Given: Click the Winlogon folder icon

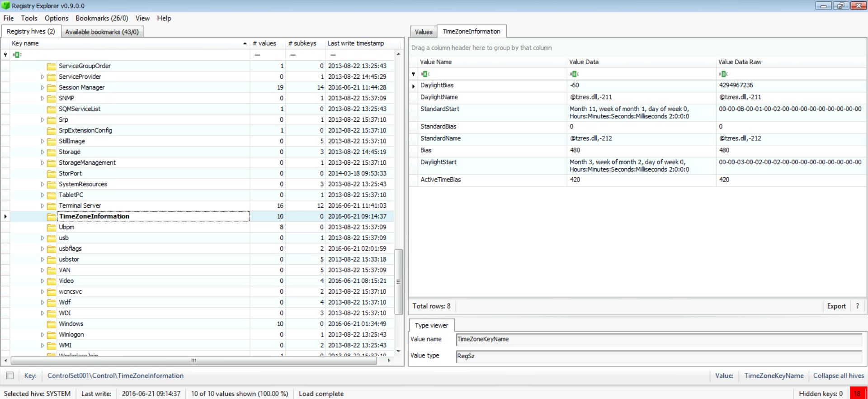Looking at the screenshot, I should tap(51, 335).
